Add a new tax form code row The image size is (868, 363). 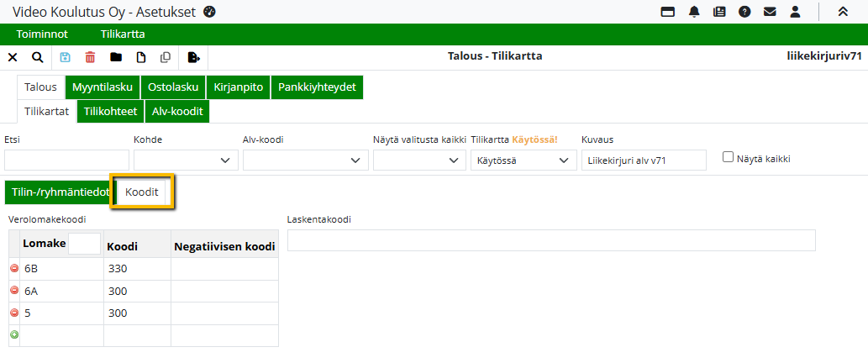coord(13,335)
